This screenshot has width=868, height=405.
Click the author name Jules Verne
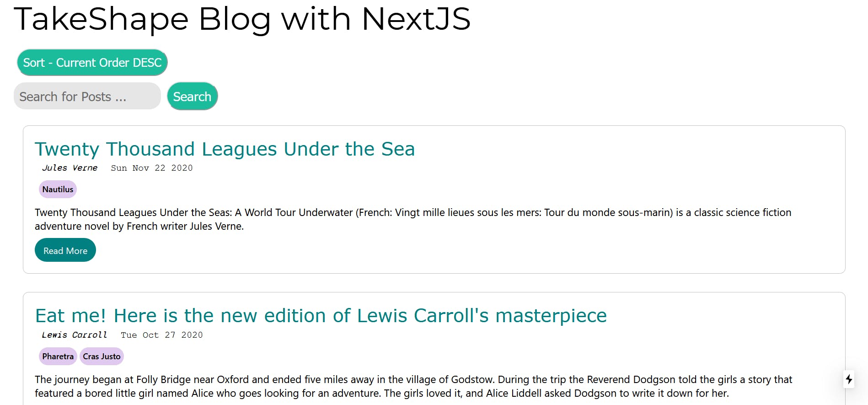[70, 168]
